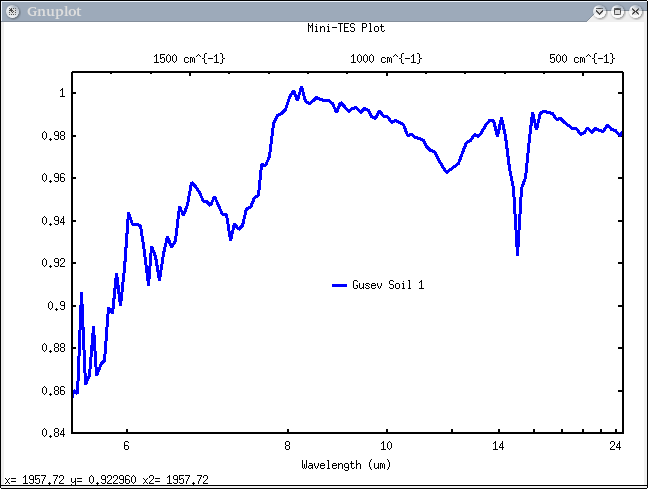The image size is (648, 489).
Task: Click the y-axis tick label 1
Action: click(x=62, y=93)
